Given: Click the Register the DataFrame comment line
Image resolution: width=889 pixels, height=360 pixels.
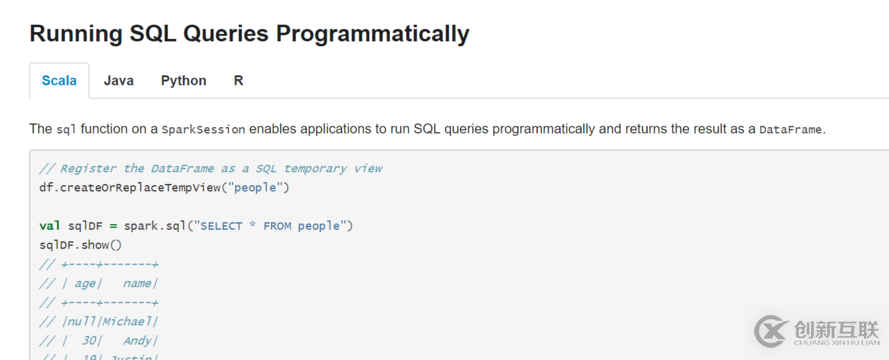Looking at the screenshot, I should [211, 168].
